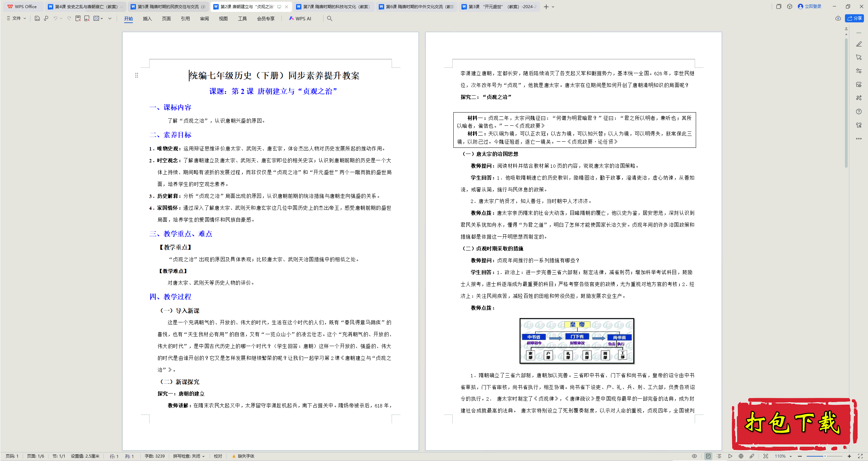Image resolution: width=868 pixels, height=461 pixels.
Task: Switch to page layout view in status bar
Action: (708, 456)
